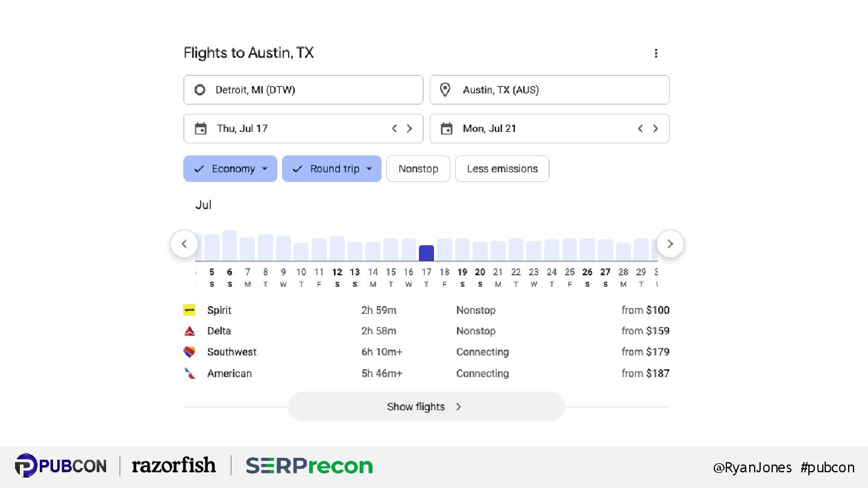Viewport: 868px width, 488px height.
Task: Open the three-dot more options menu
Action: pos(656,53)
